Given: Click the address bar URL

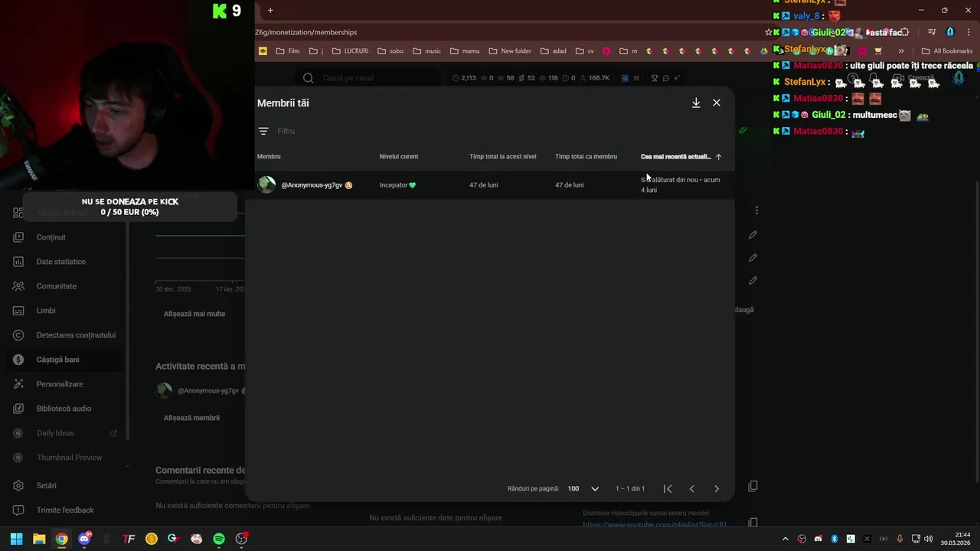Looking at the screenshot, I should coord(306,32).
